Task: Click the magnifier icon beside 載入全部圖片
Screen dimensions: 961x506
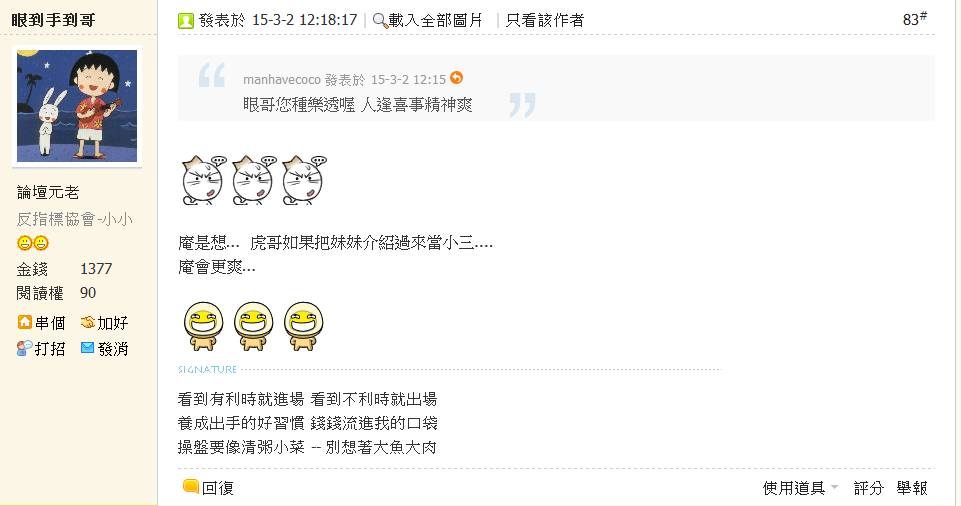Action: (380, 21)
